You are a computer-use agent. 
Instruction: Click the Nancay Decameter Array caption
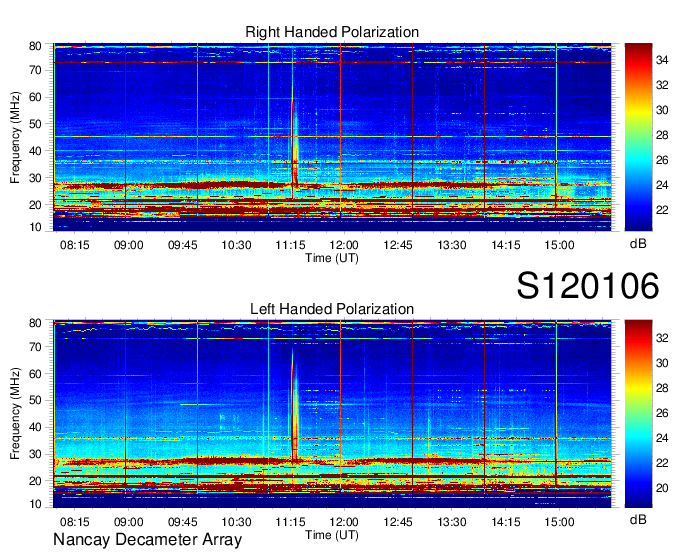coord(147,540)
